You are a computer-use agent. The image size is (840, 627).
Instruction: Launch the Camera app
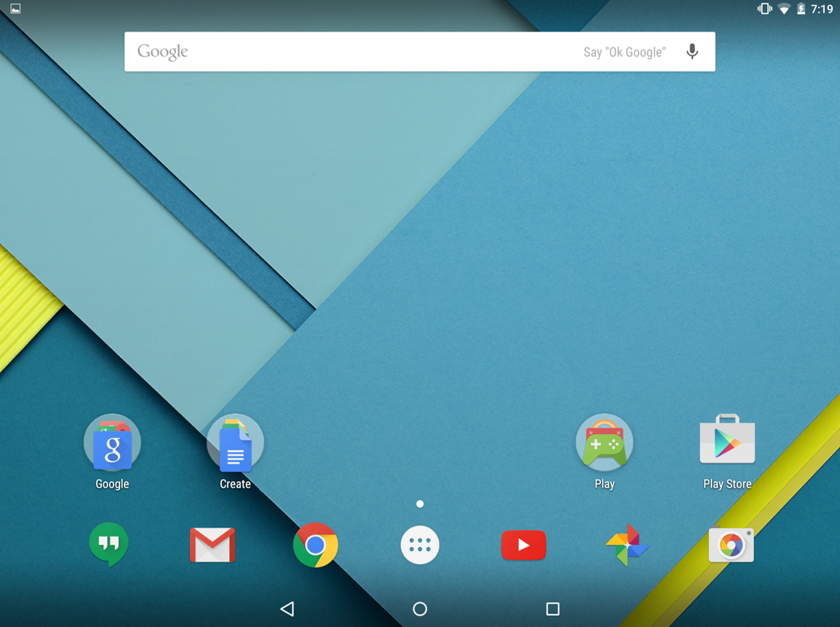pos(731,545)
